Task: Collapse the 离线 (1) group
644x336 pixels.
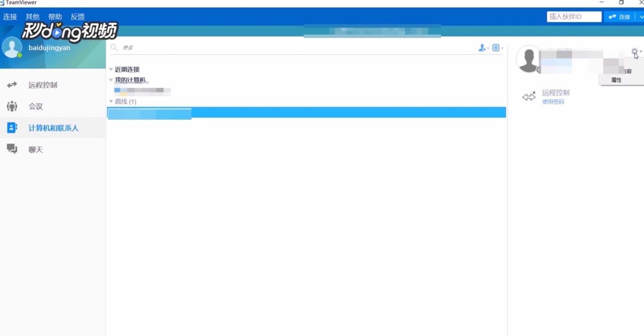Action: 111,102
